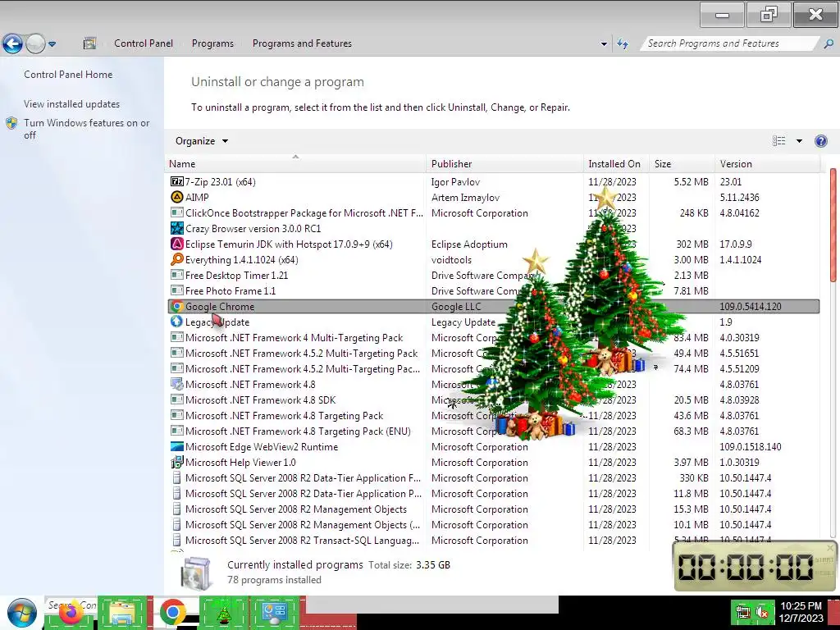Select Microsoft SQL Server 2008 R2 Transact-SQL row

tap(493, 540)
